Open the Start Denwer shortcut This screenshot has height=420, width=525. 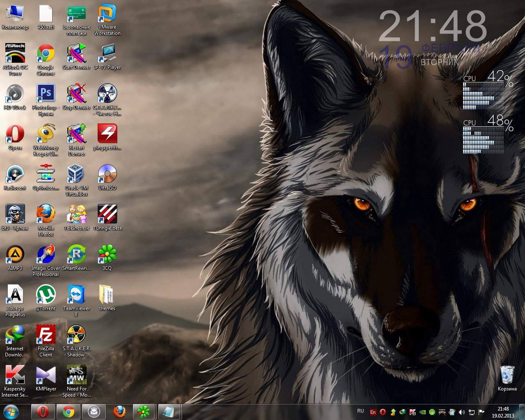76,54
